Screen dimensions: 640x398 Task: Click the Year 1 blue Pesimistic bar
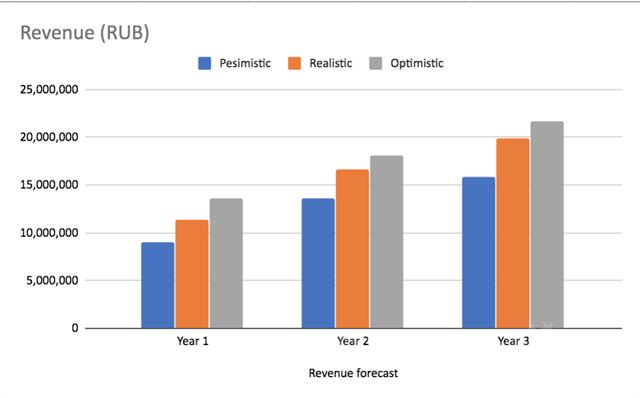[x=158, y=285]
